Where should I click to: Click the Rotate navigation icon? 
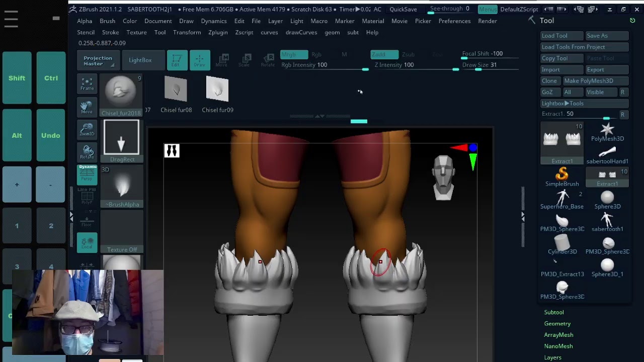[x=87, y=152]
